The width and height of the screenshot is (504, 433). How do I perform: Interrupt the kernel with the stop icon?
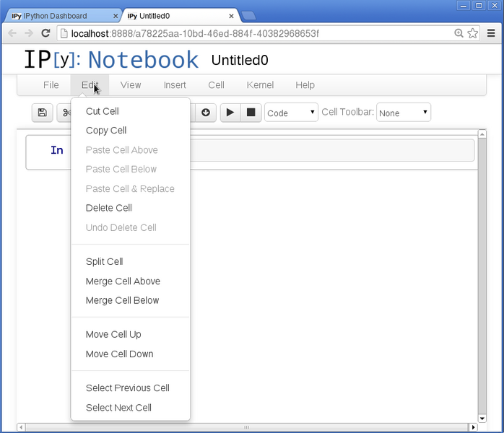pos(251,113)
